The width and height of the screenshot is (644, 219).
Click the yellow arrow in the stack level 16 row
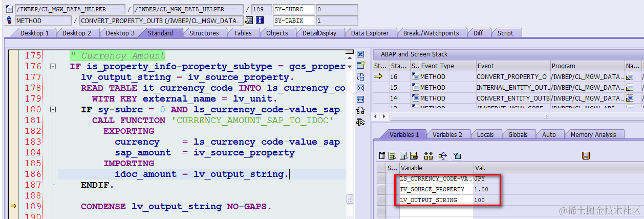(378, 77)
